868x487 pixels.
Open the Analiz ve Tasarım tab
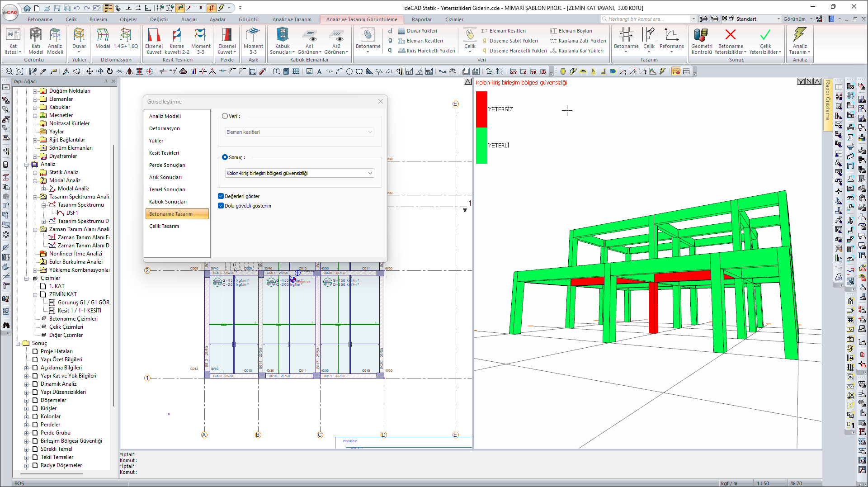pyautogui.click(x=292, y=19)
